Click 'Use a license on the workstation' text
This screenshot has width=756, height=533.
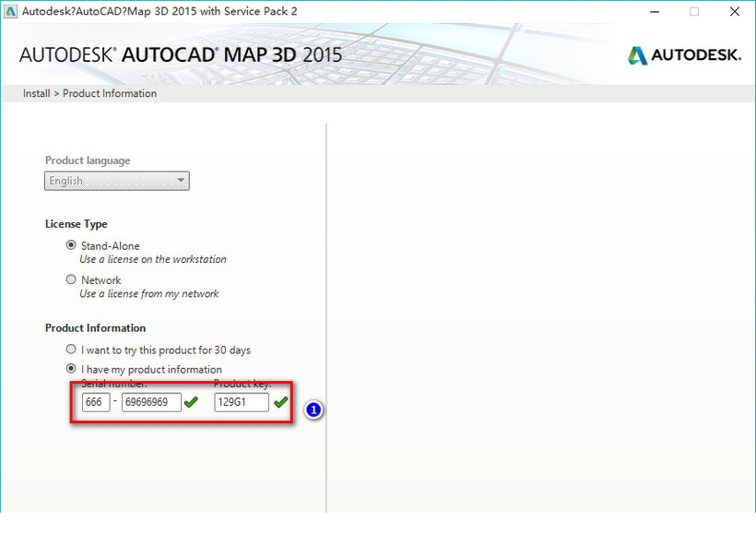pos(153,259)
